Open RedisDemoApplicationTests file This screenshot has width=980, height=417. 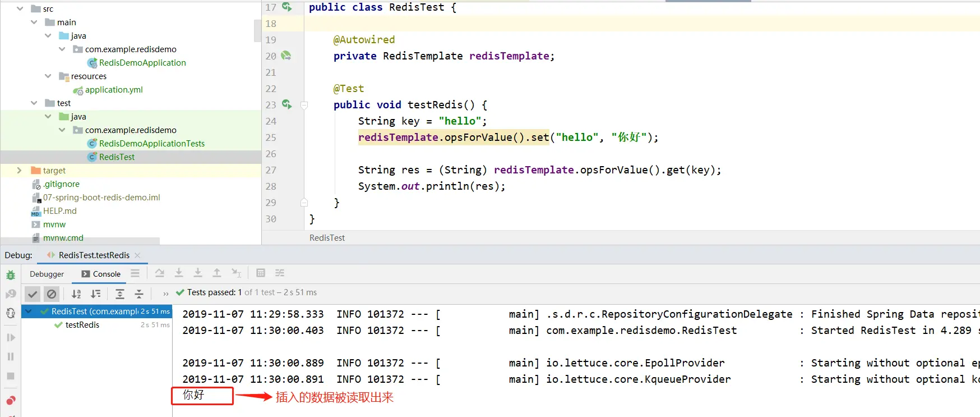pyautogui.click(x=152, y=143)
